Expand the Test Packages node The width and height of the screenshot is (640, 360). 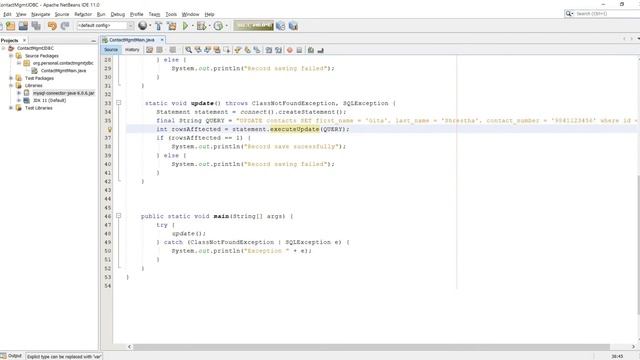(11, 78)
